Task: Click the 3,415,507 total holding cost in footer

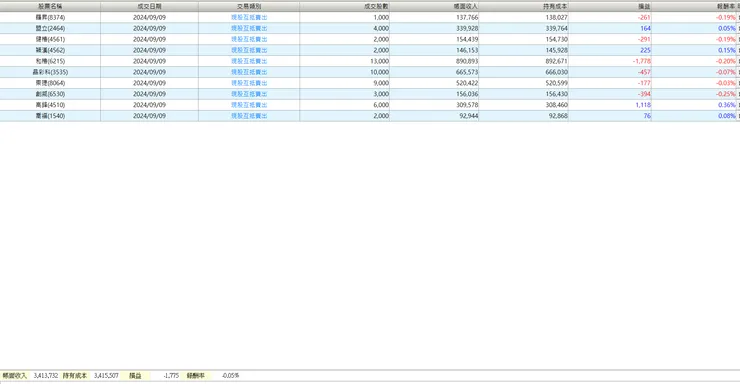Action: pyautogui.click(x=106, y=376)
